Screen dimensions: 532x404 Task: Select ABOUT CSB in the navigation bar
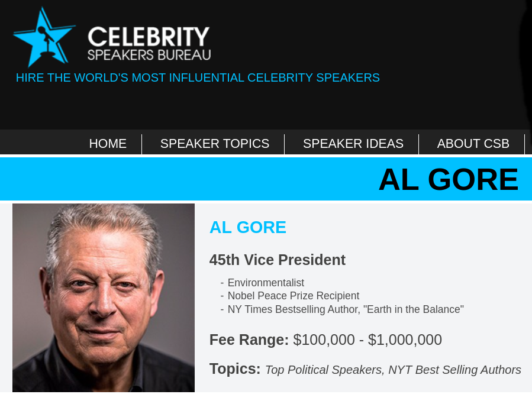[473, 144]
